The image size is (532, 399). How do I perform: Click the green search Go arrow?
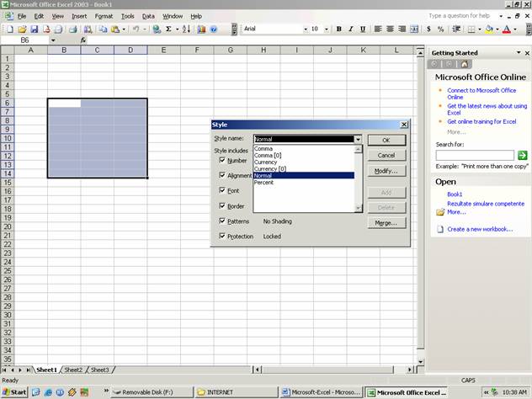click(523, 156)
